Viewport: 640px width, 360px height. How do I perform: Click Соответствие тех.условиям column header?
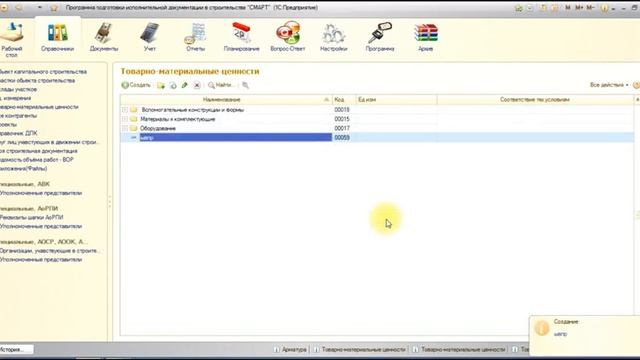click(535, 100)
